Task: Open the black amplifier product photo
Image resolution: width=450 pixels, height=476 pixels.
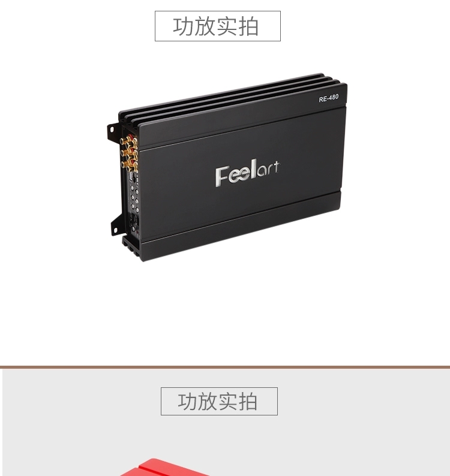Action: coord(228,167)
